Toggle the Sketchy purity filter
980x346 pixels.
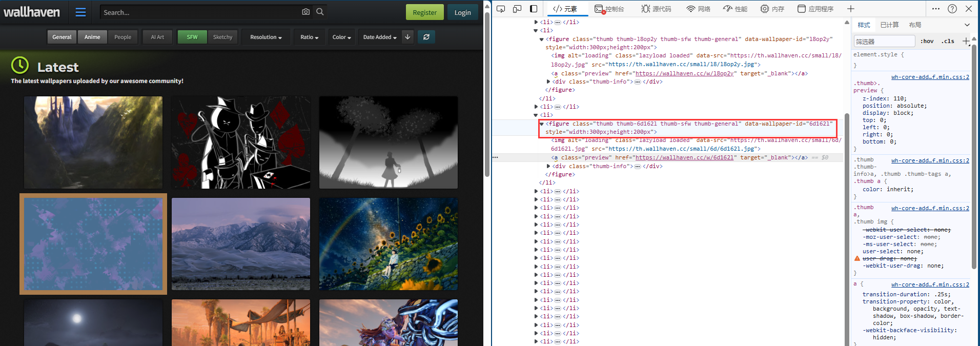222,37
